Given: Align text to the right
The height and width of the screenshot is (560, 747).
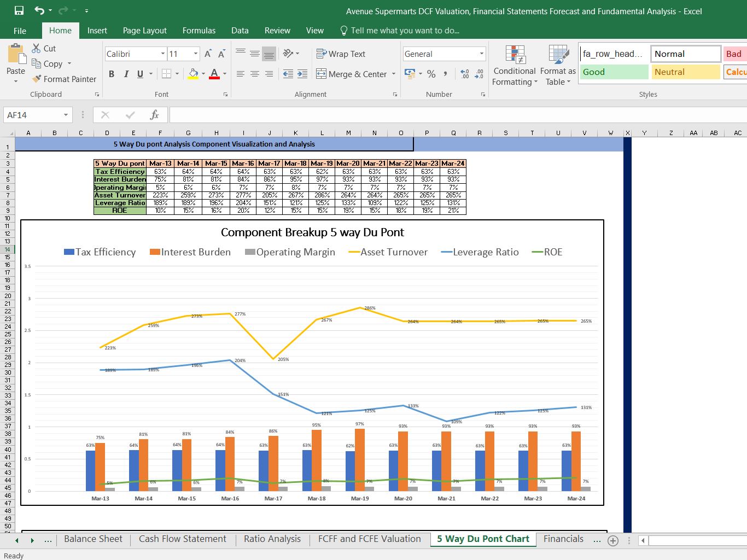Looking at the screenshot, I should (269, 74).
